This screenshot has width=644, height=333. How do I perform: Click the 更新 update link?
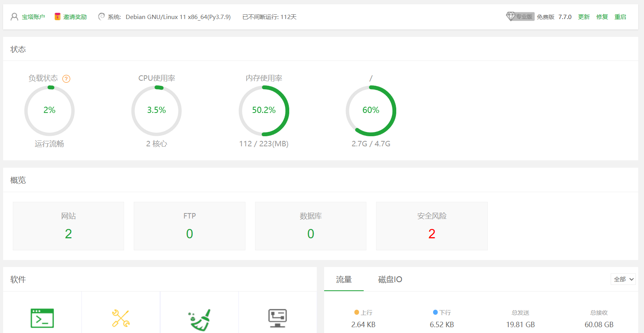coord(584,17)
